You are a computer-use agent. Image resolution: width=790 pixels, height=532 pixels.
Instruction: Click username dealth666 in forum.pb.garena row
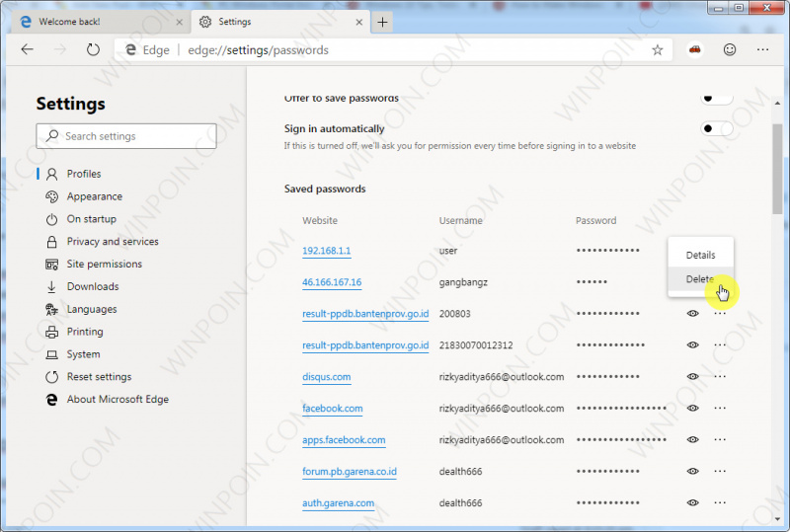click(x=460, y=472)
